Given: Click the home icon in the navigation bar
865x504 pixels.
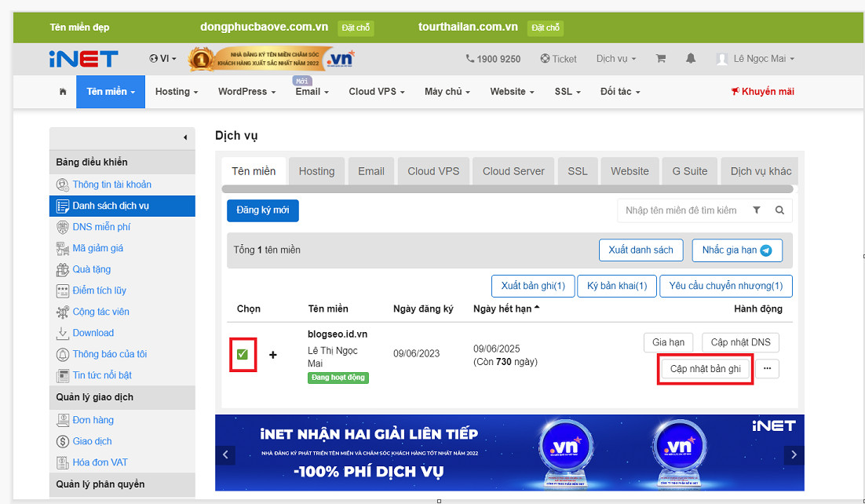Looking at the screenshot, I should (62, 92).
